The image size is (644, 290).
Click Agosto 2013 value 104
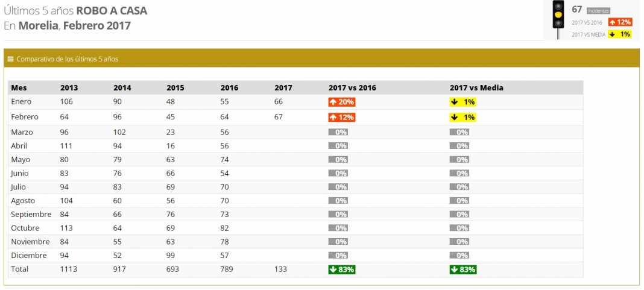tap(66, 200)
